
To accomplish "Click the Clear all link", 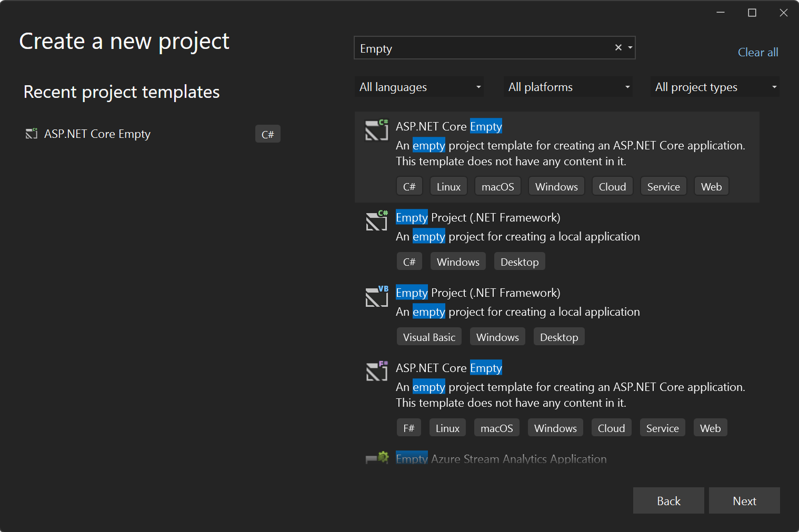I will (x=758, y=52).
